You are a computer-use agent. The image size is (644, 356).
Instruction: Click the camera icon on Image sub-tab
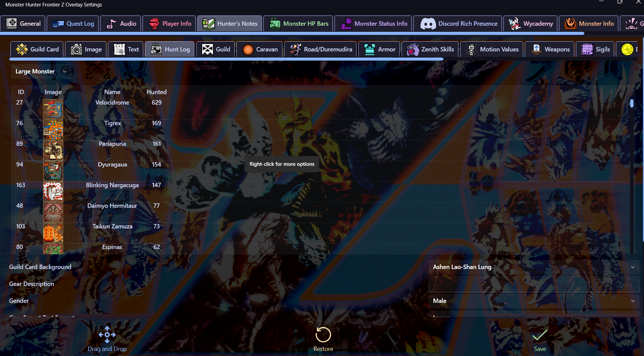[76, 49]
